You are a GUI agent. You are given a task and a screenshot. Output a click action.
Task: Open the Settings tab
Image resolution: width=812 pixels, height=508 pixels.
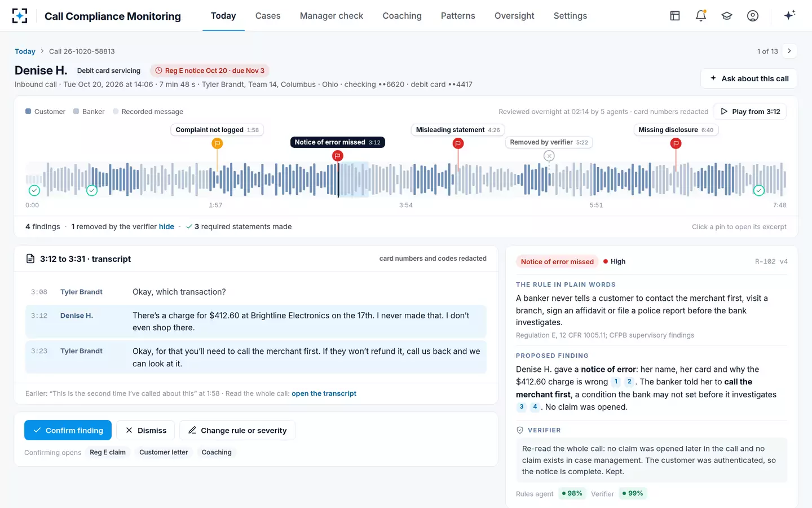[570, 16]
